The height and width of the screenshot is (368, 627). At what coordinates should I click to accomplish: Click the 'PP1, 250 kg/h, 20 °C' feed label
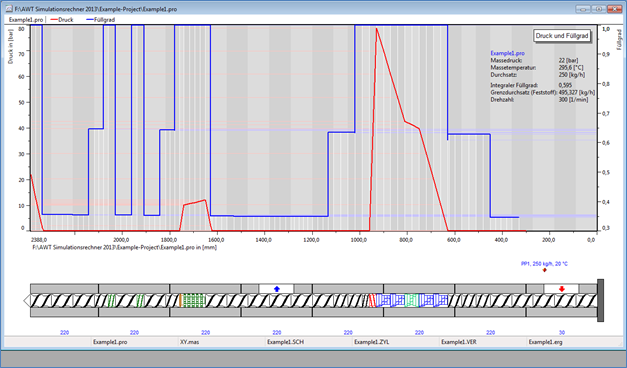coord(544,264)
